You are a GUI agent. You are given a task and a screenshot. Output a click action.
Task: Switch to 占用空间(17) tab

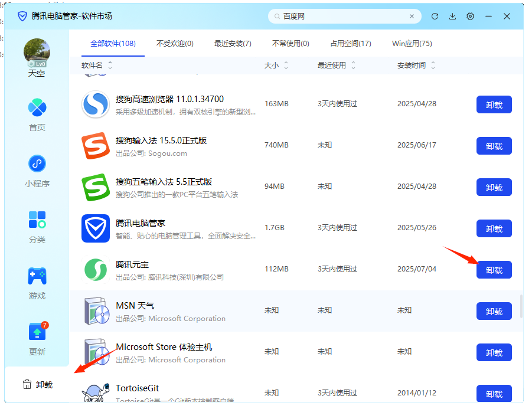click(351, 44)
